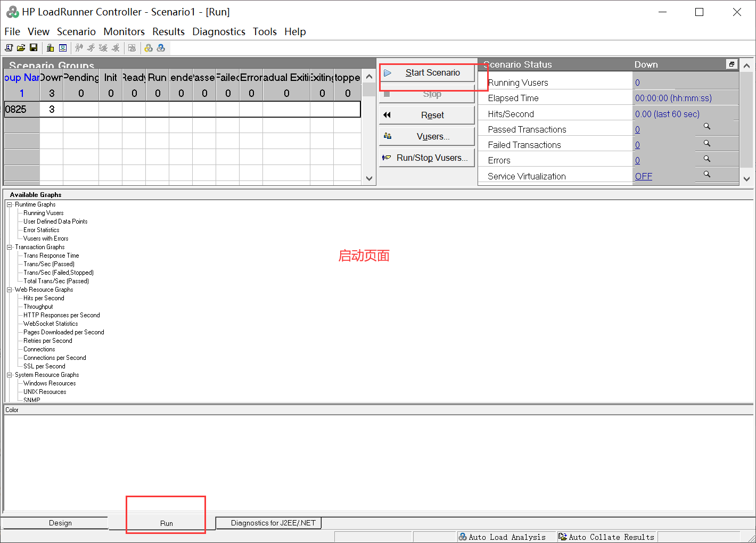Click the monitor screen toolbar icon
This screenshot has height=543, width=756.
coord(63,48)
